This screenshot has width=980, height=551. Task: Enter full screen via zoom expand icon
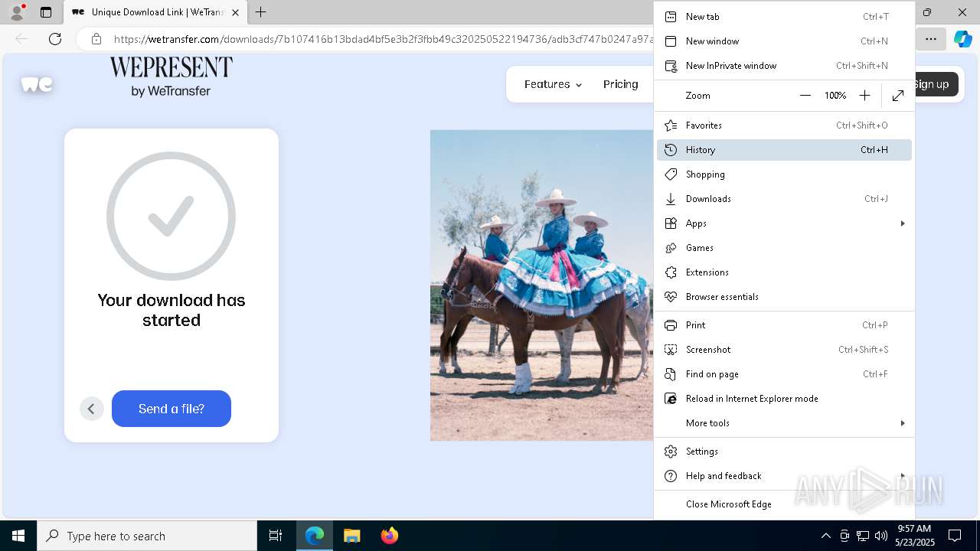tap(898, 96)
